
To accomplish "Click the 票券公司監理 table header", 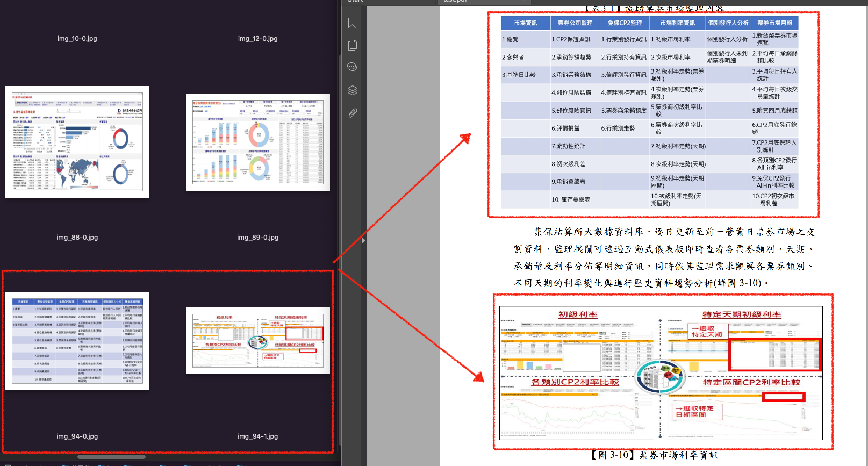I will 575,23.
